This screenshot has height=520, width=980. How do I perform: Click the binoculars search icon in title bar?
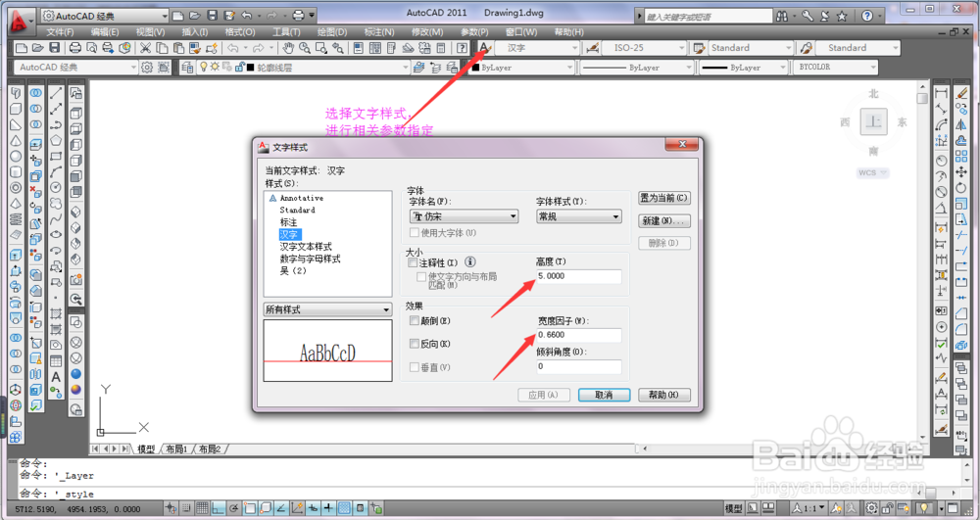pos(782,17)
